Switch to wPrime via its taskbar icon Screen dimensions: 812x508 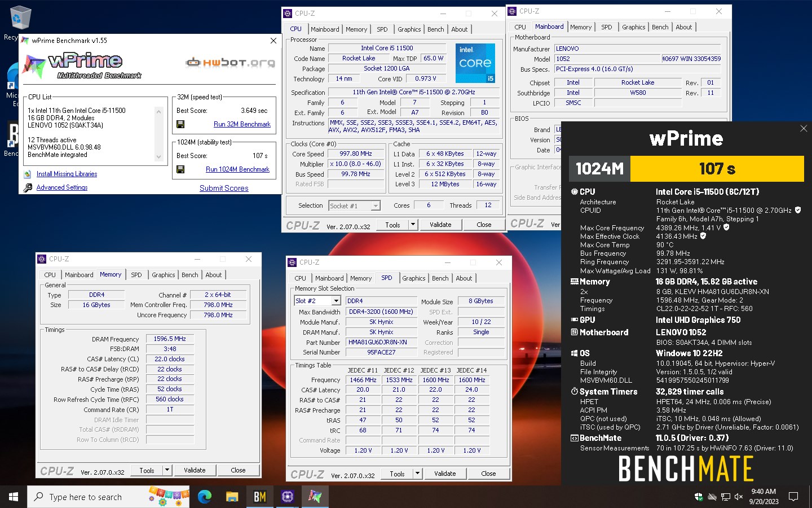(x=315, y=497)
